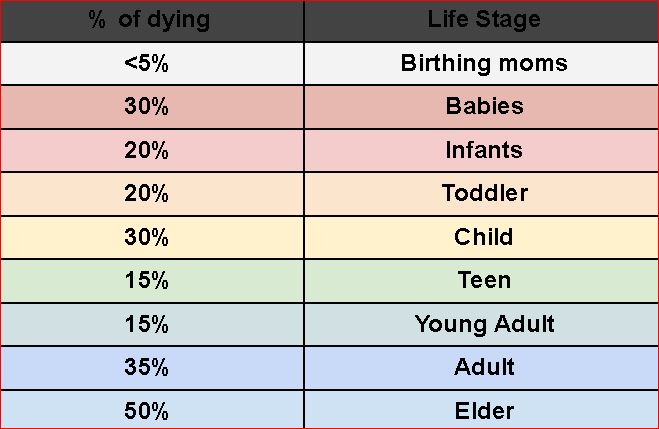Select the "Birthing moms" cell

tap(483, 63)
